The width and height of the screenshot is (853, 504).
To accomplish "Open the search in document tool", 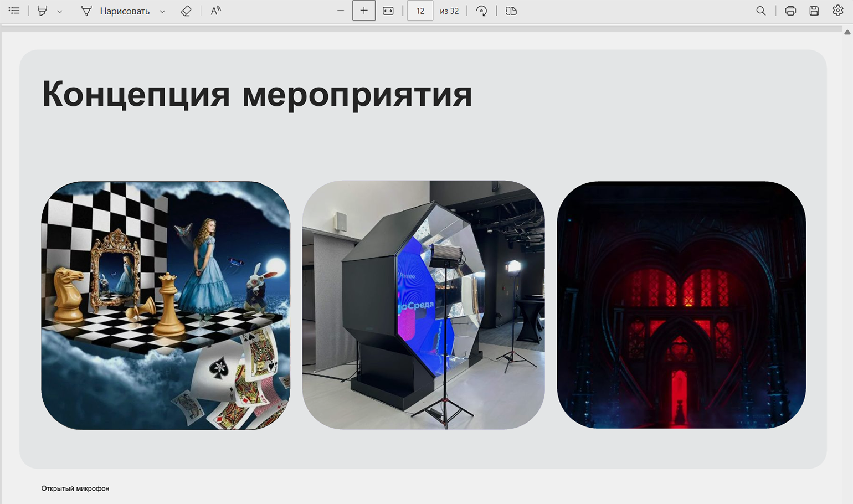I will (761, 11).
